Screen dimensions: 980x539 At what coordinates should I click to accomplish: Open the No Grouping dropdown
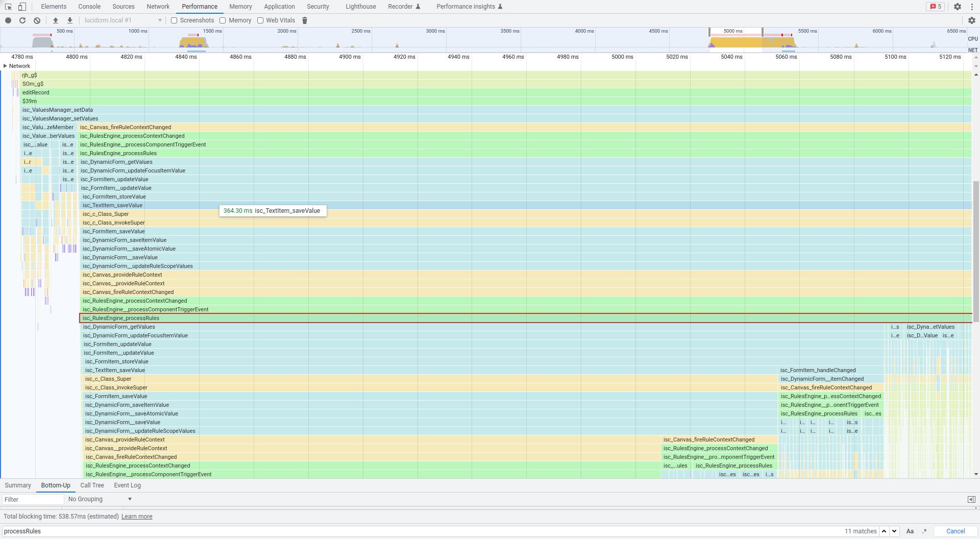(100, 499)
